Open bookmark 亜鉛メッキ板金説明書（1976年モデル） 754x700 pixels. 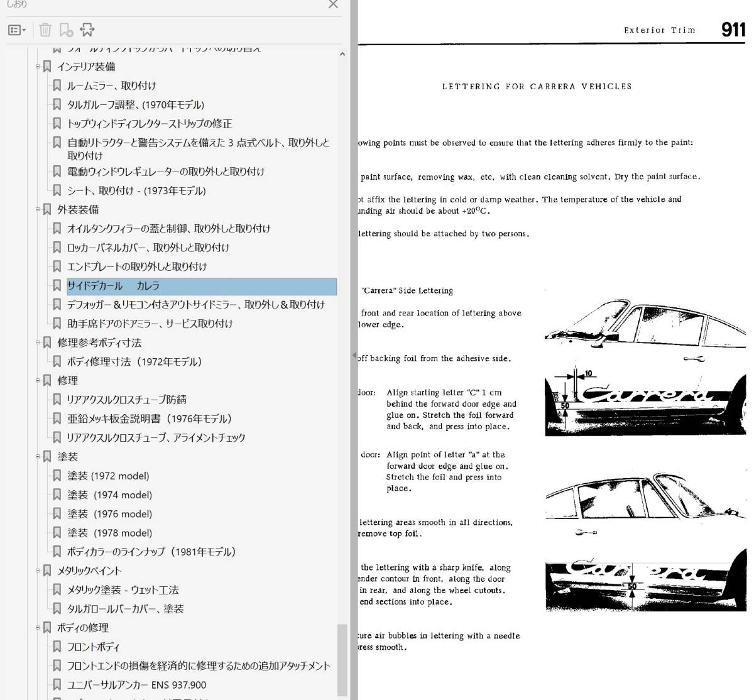coord(150,418)
